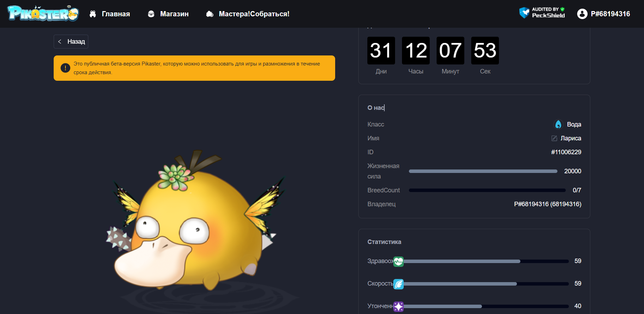Viewport: 644px width, 314px height.
Task: Click the days counter showing 31
Action: coord(381,51)
